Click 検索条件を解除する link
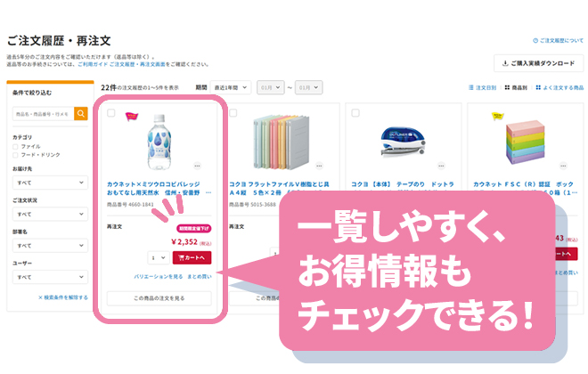Image resolution: width=588 pixels, height=374 pixels. tap(62, 297)
